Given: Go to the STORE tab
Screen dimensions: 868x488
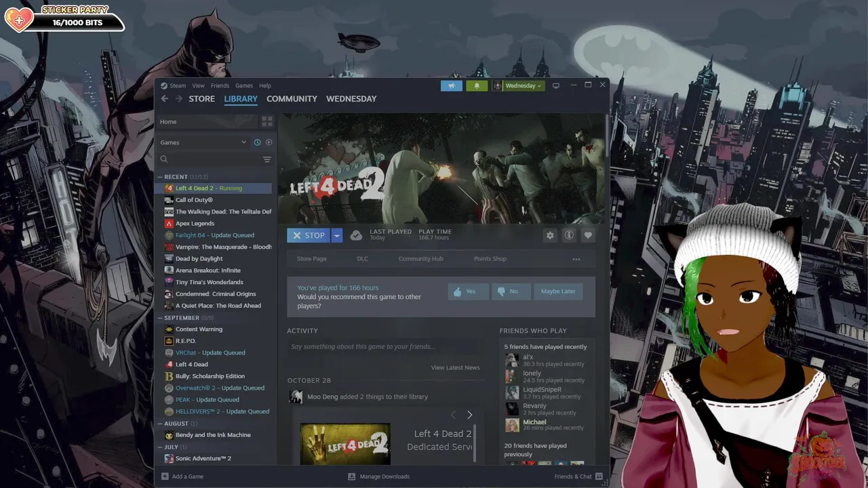Looking at the screenshot, I should pos(201,99).
